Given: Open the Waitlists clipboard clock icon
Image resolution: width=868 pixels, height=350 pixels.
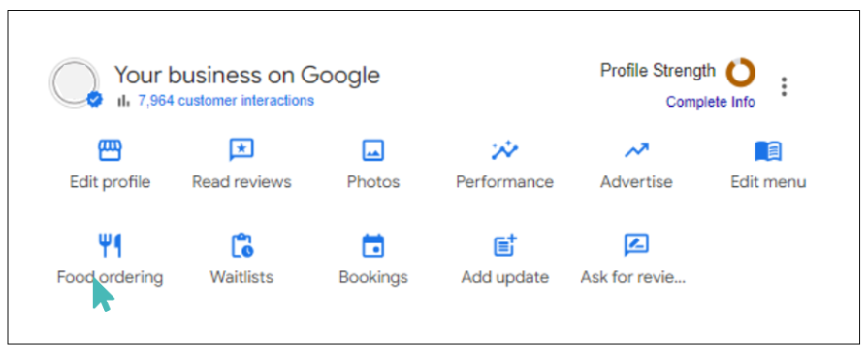Looking at the screenshot, I should pyautogui.click(x=241, y=245).
